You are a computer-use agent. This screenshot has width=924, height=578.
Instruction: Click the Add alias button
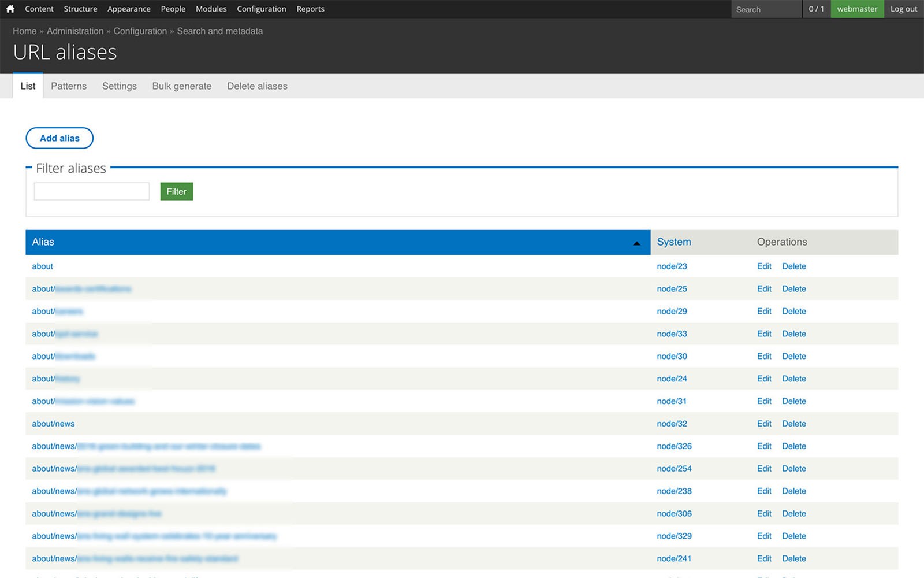click(x=59, y=138)
